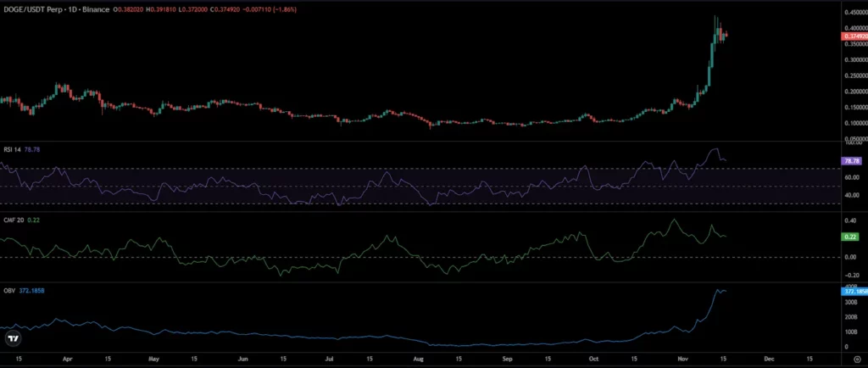
Task: Click the May label on time axis
Action: click(x=154, y=359)
